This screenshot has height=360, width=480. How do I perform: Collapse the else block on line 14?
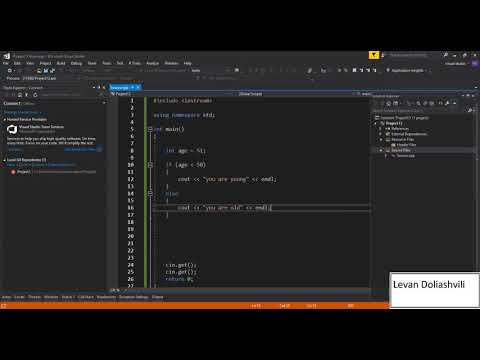(x=150, y=193)
